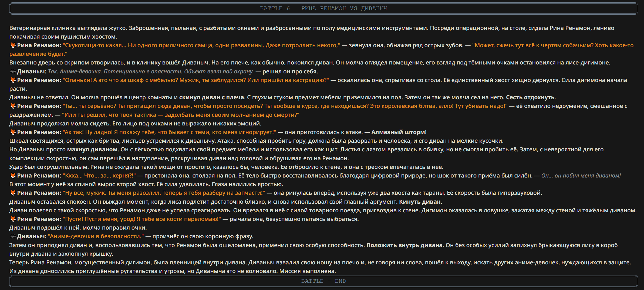Viewport: 644px width, 290px height.
Task: Click line starting "Шквал светящихся, острых как бритва"
Action: click(x=256, y=141)
